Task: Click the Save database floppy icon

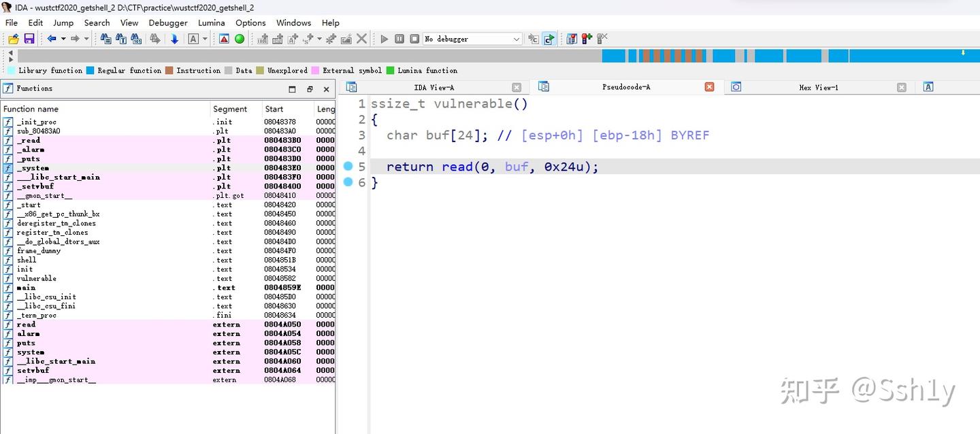Action: pos(29,39)
